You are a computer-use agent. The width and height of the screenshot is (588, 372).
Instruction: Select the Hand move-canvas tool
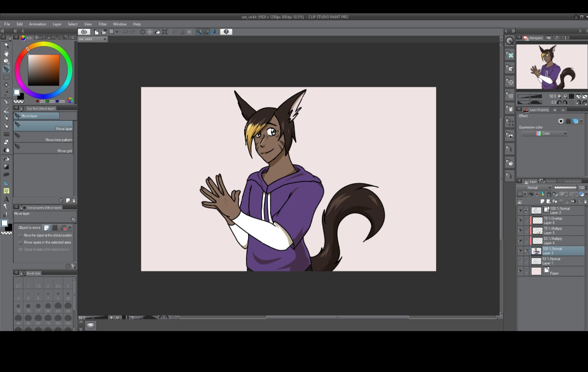[x=7, y=54]
